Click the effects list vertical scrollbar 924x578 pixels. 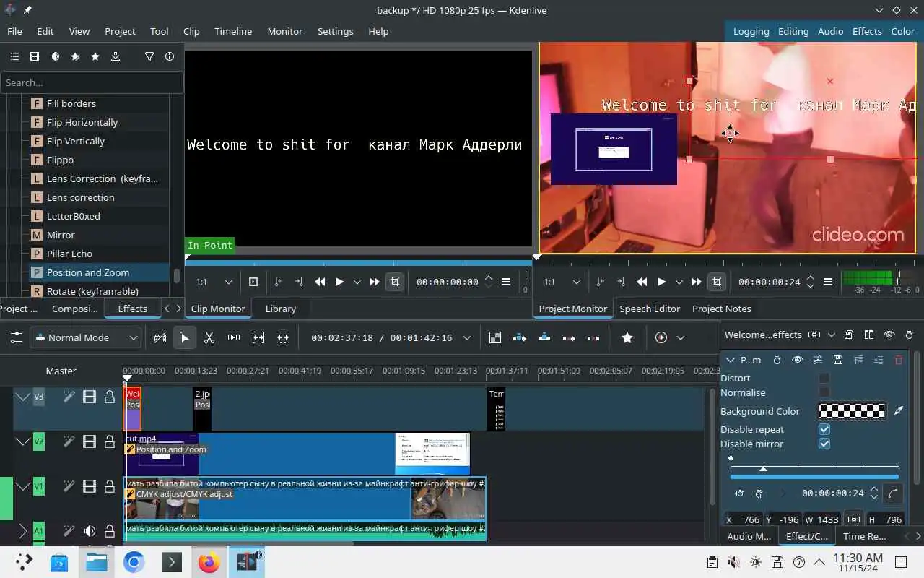click(x=177, y=275)
